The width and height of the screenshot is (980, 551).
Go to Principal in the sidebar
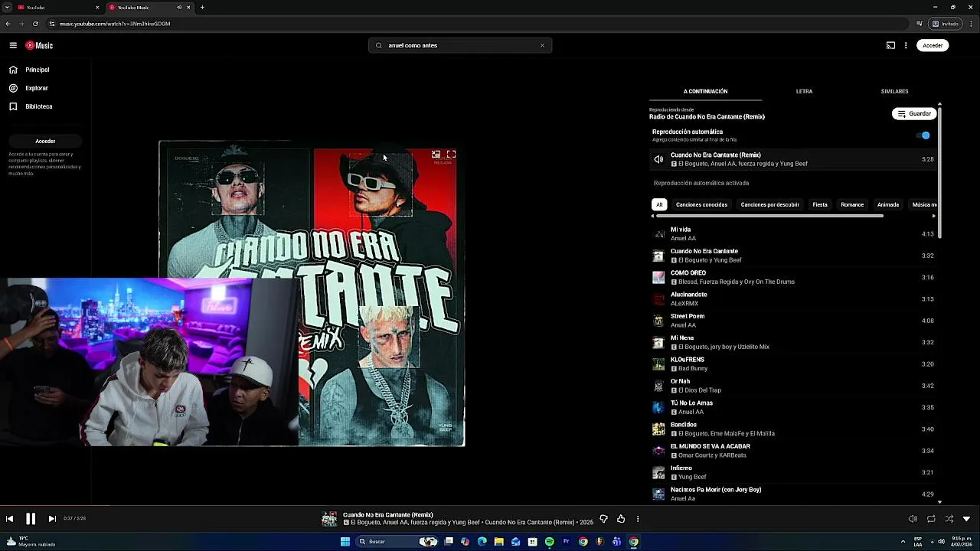tap(45, 70)
